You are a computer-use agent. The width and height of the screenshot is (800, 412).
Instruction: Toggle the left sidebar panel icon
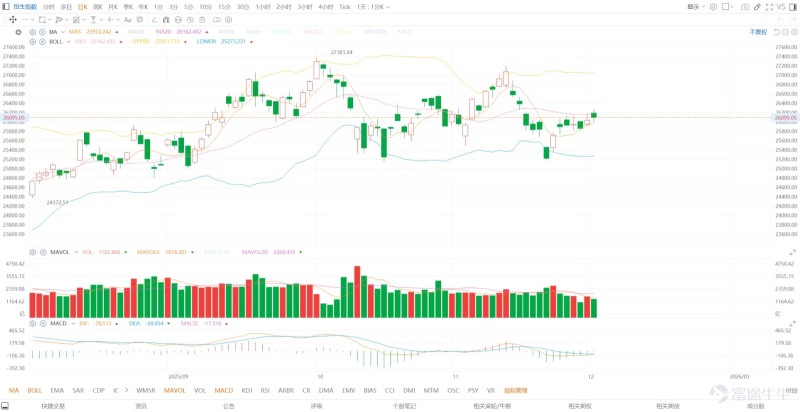coord(6,7)
